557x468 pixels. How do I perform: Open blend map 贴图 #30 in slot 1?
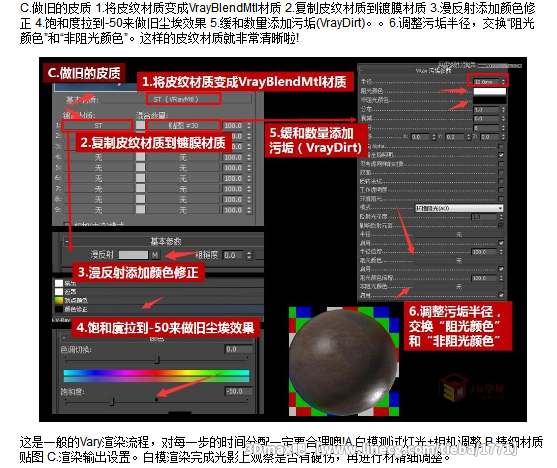(183, 125)
